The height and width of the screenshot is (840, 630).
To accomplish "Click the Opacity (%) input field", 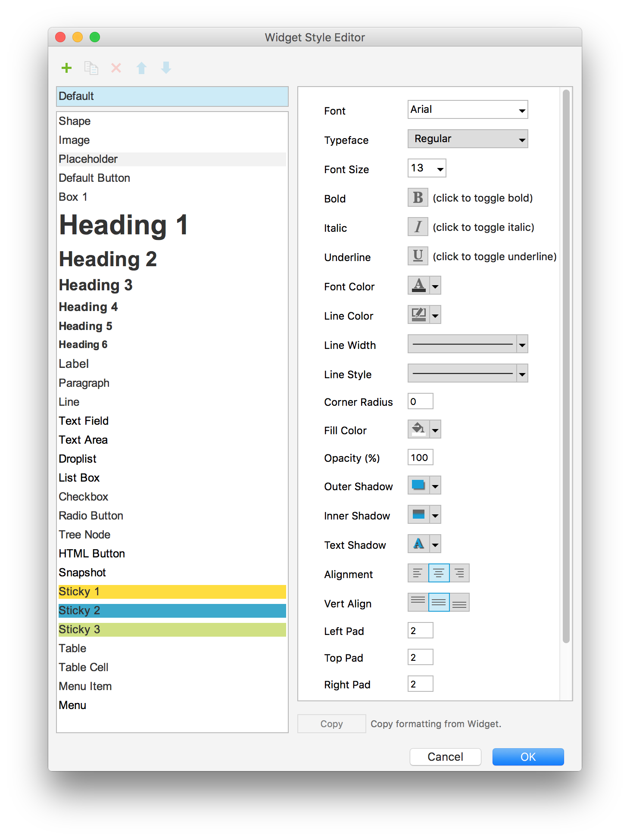I will tap(420, 457).
